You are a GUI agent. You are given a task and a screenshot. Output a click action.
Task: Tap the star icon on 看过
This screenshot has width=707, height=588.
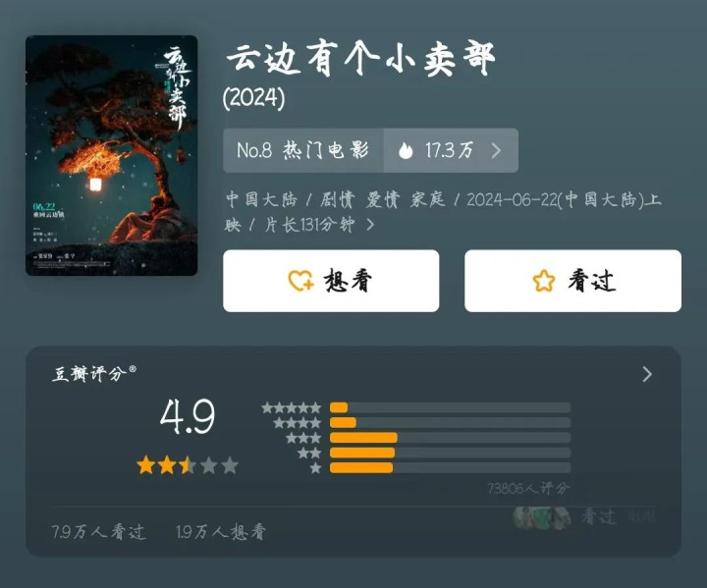tap(544, 281)
